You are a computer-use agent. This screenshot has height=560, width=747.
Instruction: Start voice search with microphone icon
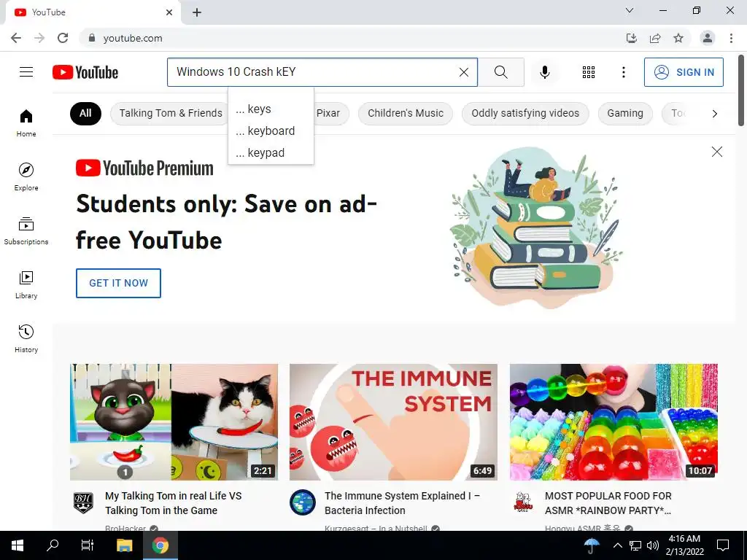[x=544, y=72]
